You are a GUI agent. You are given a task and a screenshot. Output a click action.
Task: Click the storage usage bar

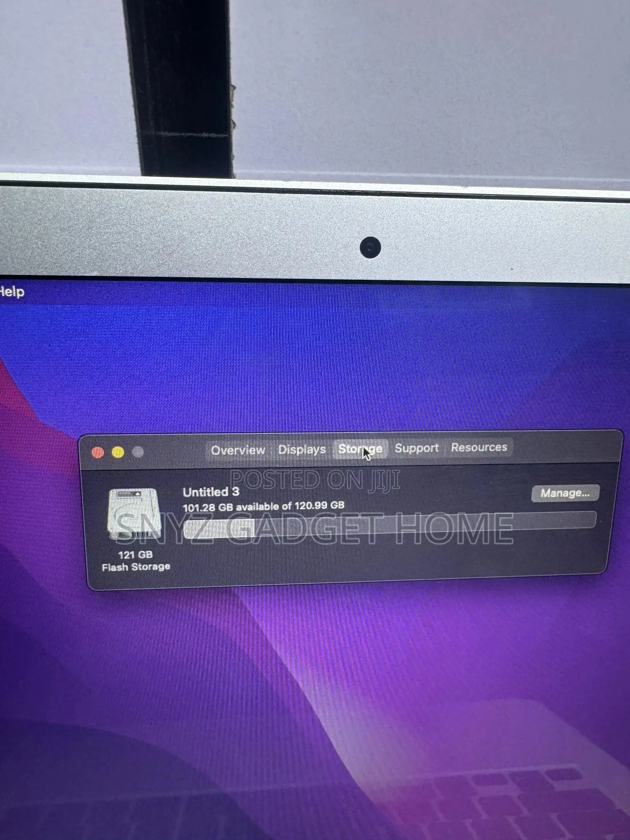pos(390,525)
